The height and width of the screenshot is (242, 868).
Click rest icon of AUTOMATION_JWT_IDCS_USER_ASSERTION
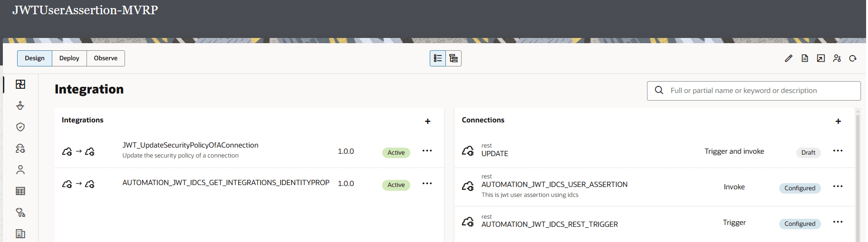pyautogui.click(x=468, y=186)
